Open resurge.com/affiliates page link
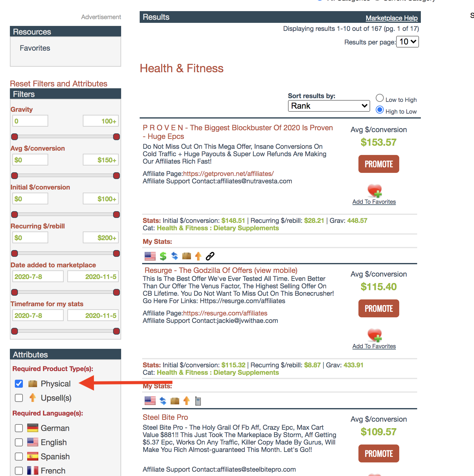Image resolution: width=474 pixels, height=476 pixels. click(x=225, y=313)
